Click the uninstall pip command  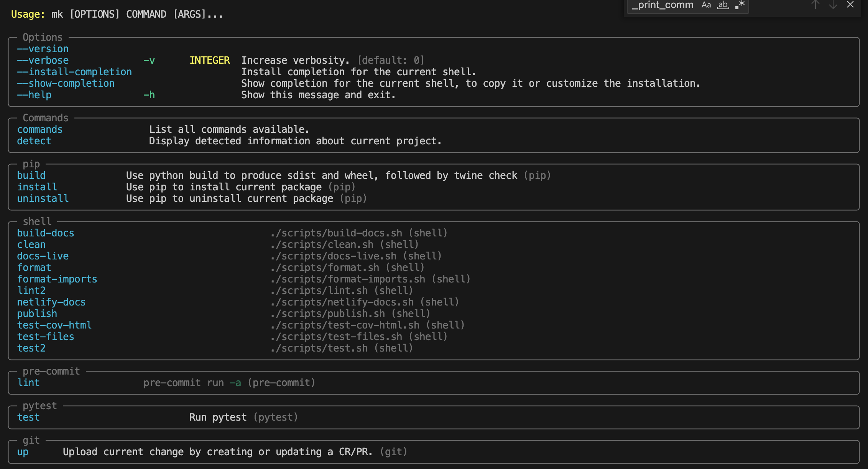[43, 198]
